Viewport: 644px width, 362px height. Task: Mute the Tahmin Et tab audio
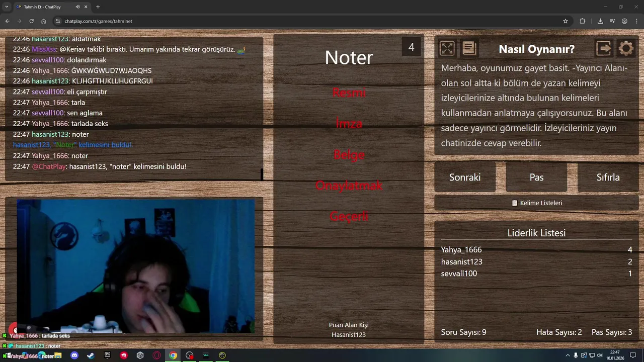tap(77, 7)
